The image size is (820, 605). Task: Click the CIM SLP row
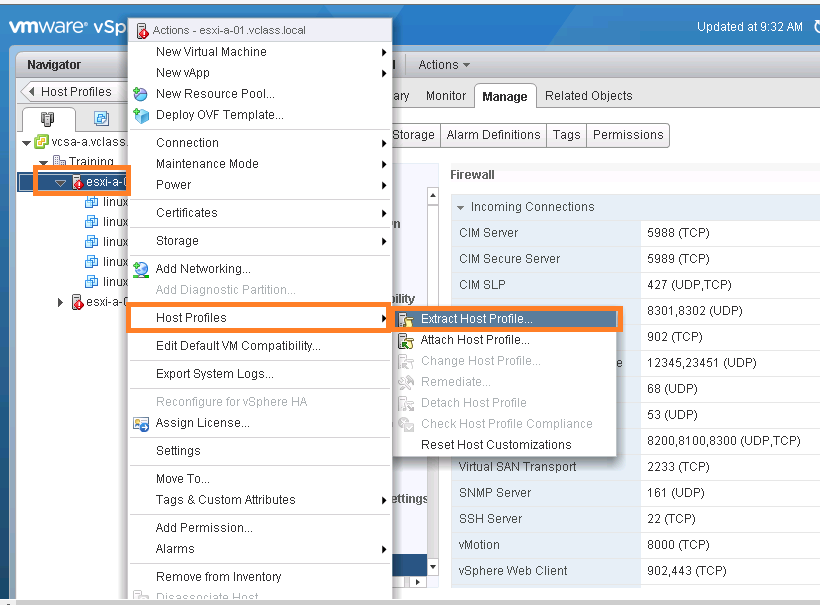[635, 286]
